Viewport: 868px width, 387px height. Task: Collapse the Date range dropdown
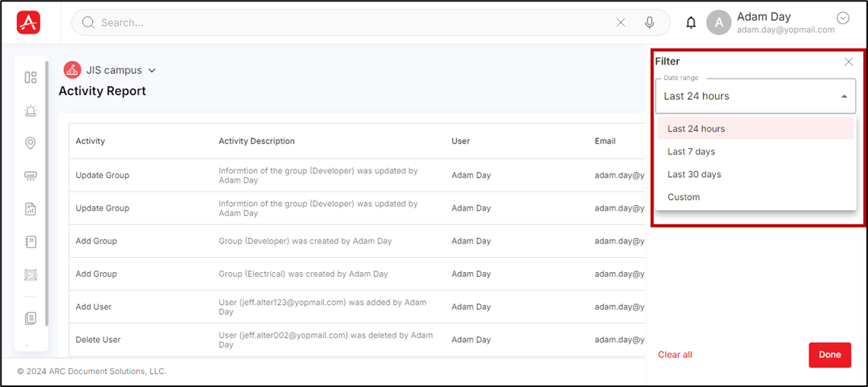[x=844, y=97]
